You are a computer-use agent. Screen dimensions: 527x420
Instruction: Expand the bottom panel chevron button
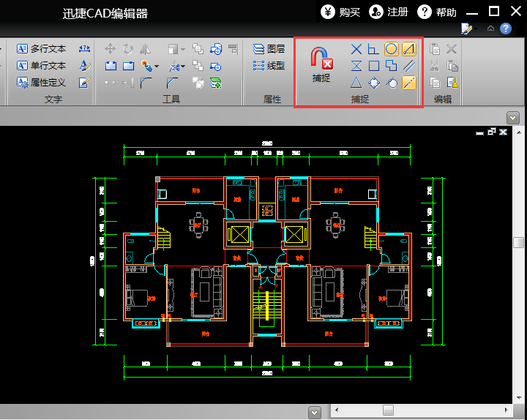315,413
